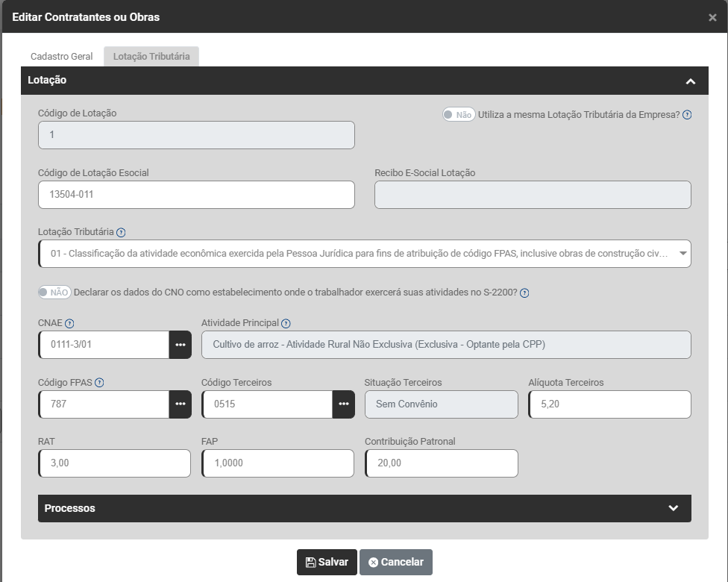Screen dimensions: 728x582
Task: Toggle 'Utiliza a mesma Lotação Tributária da Empresa' switch
Action: [458, 115]
